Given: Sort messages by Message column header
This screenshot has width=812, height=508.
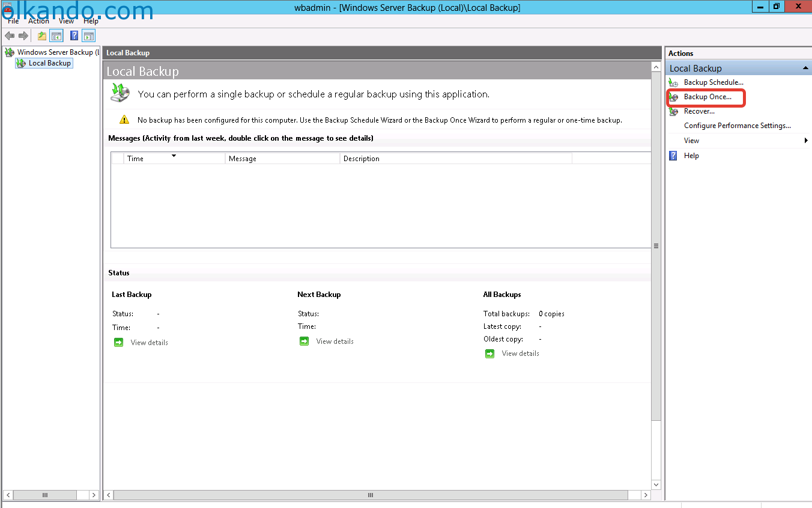Looking at the screenshot, I should pyautogui.click(x=282, y=159).
